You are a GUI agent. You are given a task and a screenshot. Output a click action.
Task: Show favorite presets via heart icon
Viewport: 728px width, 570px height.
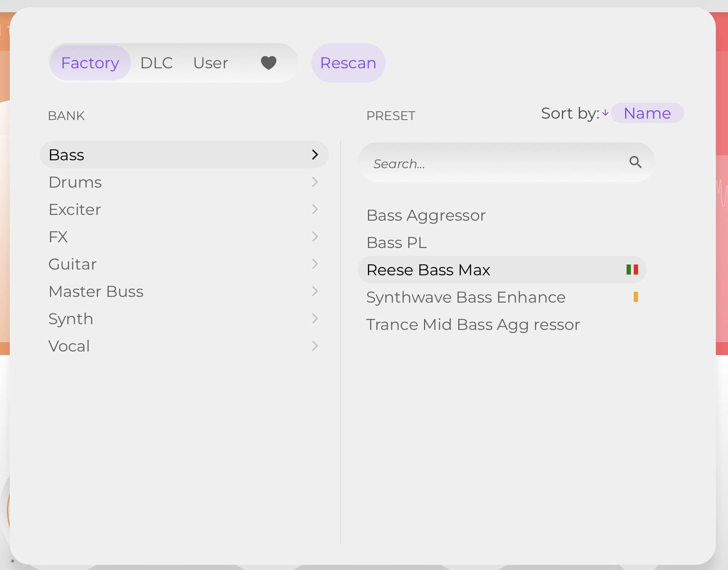click(x=268, y=63)
